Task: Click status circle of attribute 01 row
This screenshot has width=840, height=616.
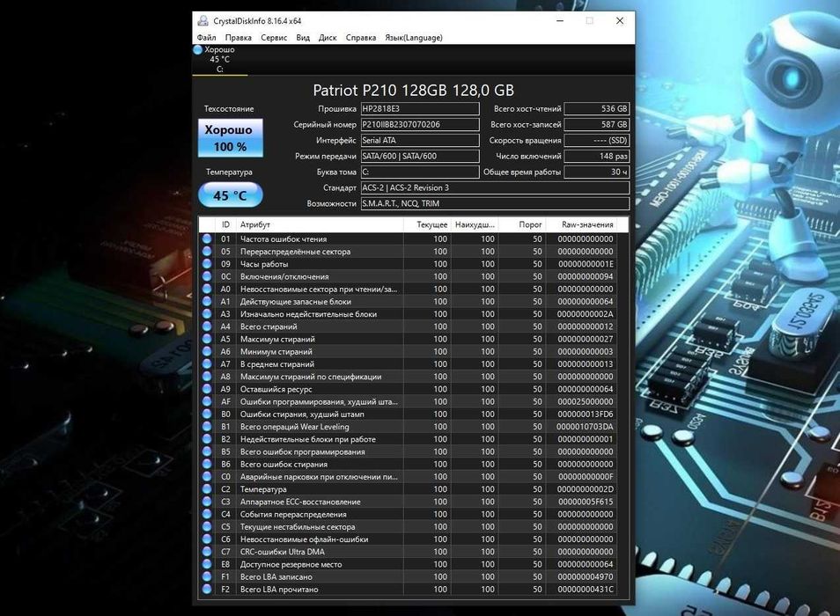Action: pos(207,238)
